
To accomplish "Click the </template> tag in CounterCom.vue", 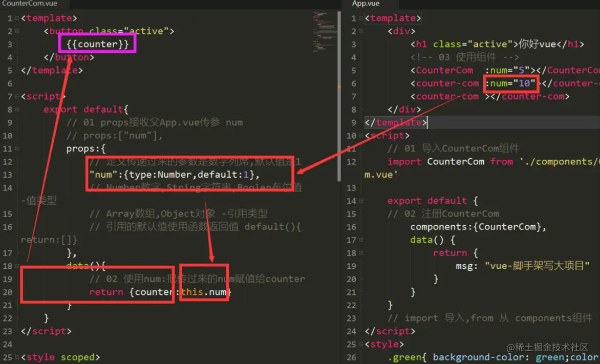I will coord(52,71).
